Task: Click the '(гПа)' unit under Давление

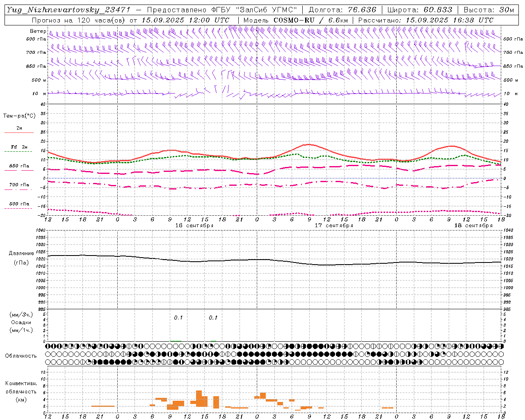Action: coord(21,262)
